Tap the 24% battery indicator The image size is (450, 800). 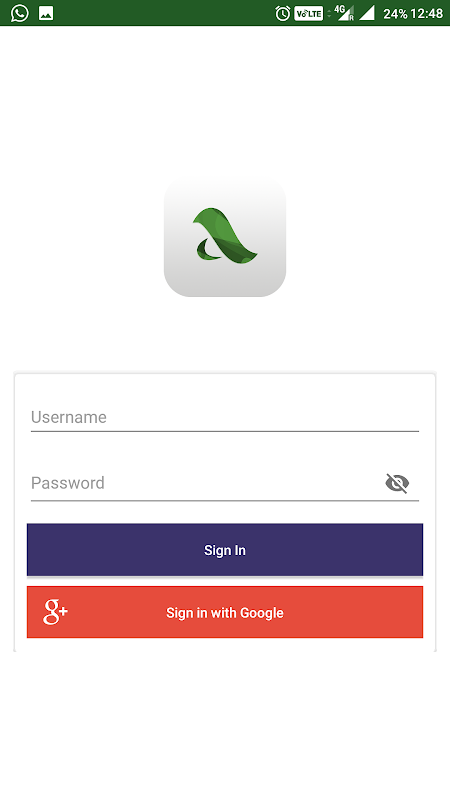(x=394, y=14)
